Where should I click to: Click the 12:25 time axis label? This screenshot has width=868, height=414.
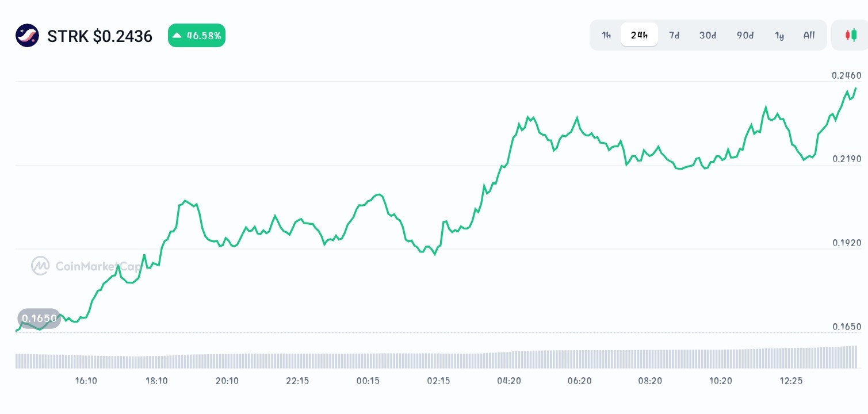pyautogui.click(x=791, y=381)
